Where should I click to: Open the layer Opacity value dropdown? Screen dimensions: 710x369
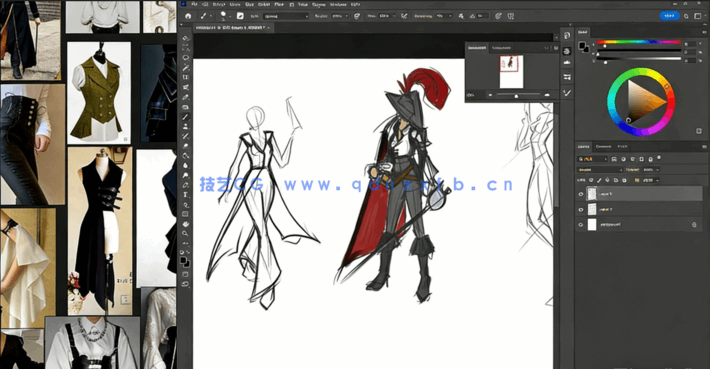(657, 170)
